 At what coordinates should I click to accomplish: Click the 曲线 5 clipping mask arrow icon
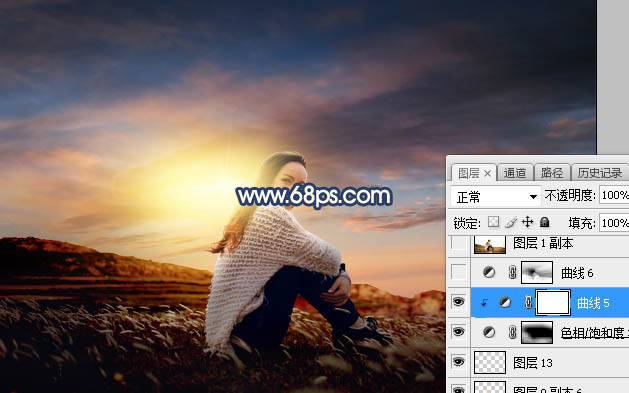484,303
